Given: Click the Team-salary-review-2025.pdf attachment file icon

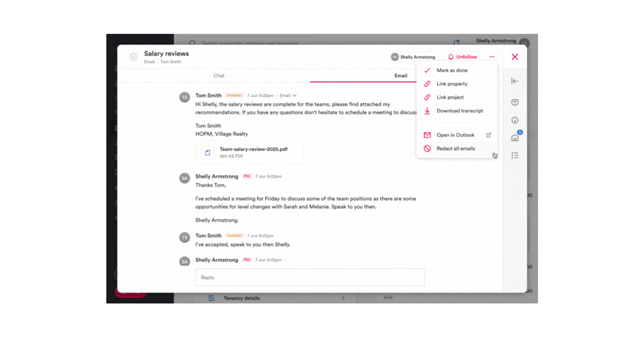Looking at the screenshot, I should pyautogui.click(x=208, y=153).
